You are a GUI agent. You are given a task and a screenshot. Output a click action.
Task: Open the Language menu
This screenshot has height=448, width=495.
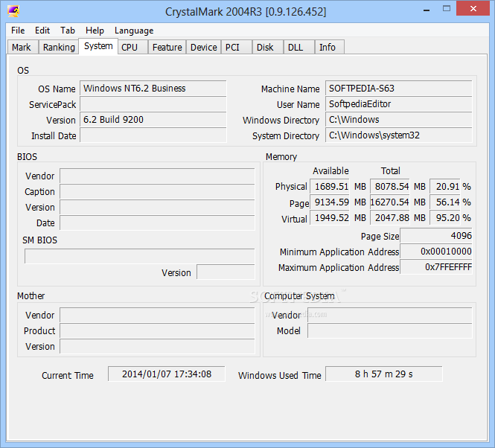(134, 31)
